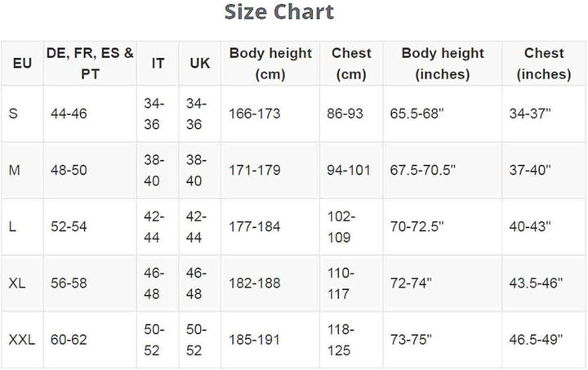Image resolution: width=588 pixels, height=370 pixels.
Task: Select the IT column header
Action: pyautogui.click(x=158, y=63)
